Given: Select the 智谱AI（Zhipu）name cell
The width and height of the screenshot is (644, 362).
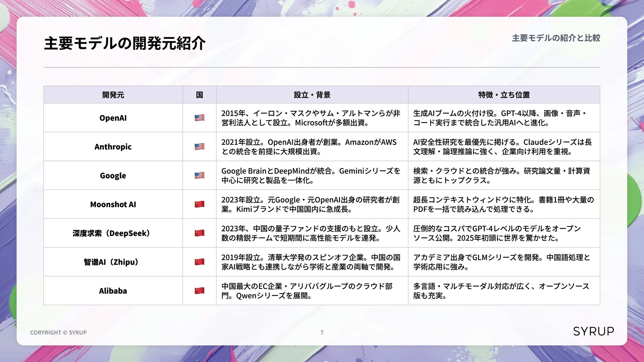Looking at the screenshot, I should click(113, 262).
